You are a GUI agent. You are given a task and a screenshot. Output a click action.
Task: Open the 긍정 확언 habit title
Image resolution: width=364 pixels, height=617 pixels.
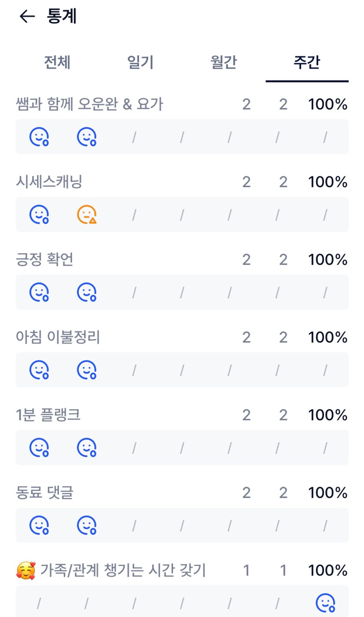pyautogui.click(x=44, y=260)
